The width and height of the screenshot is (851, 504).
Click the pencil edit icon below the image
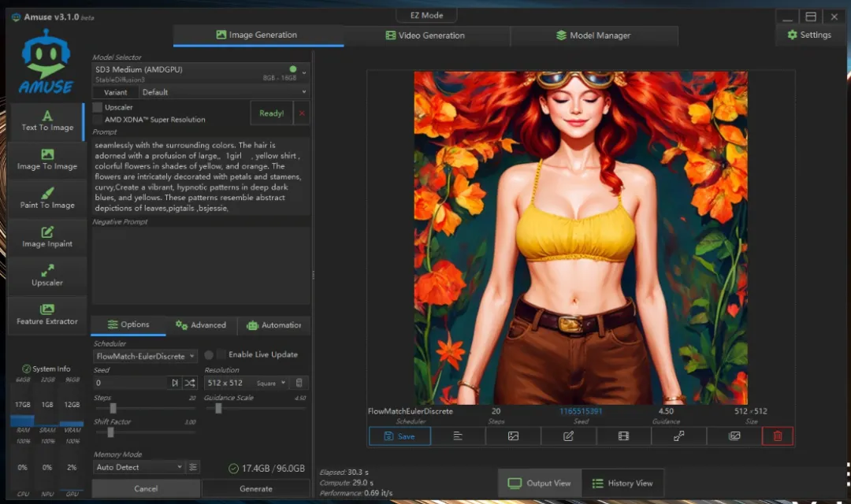568,436
